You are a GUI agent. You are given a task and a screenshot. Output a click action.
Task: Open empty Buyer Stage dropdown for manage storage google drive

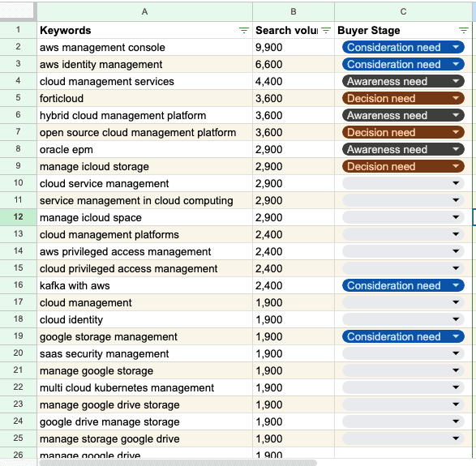pos(403,438)
